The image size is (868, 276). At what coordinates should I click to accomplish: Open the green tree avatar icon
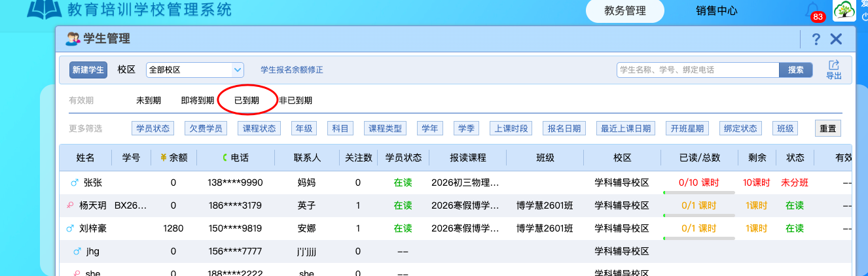844,11
